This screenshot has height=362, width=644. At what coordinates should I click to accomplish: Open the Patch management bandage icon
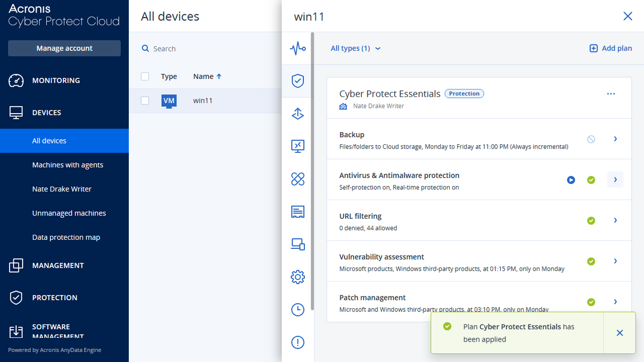[x=298, y=179]
